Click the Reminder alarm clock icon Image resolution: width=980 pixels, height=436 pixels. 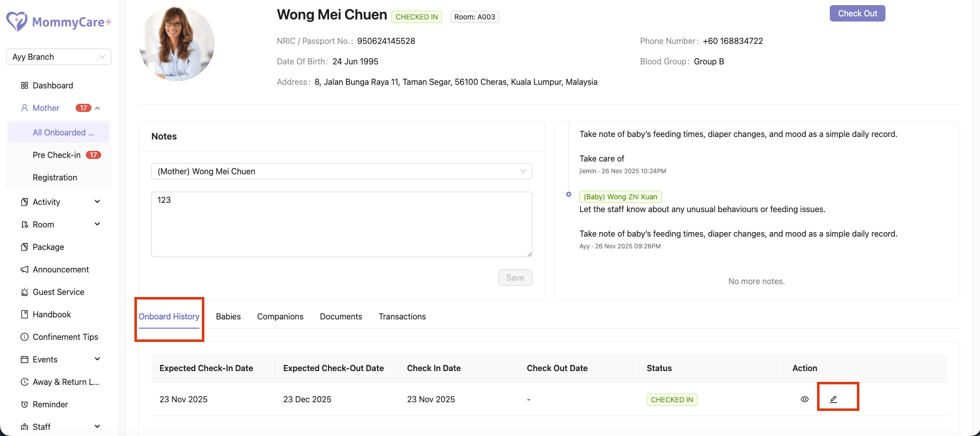click(x=25, y=404)
